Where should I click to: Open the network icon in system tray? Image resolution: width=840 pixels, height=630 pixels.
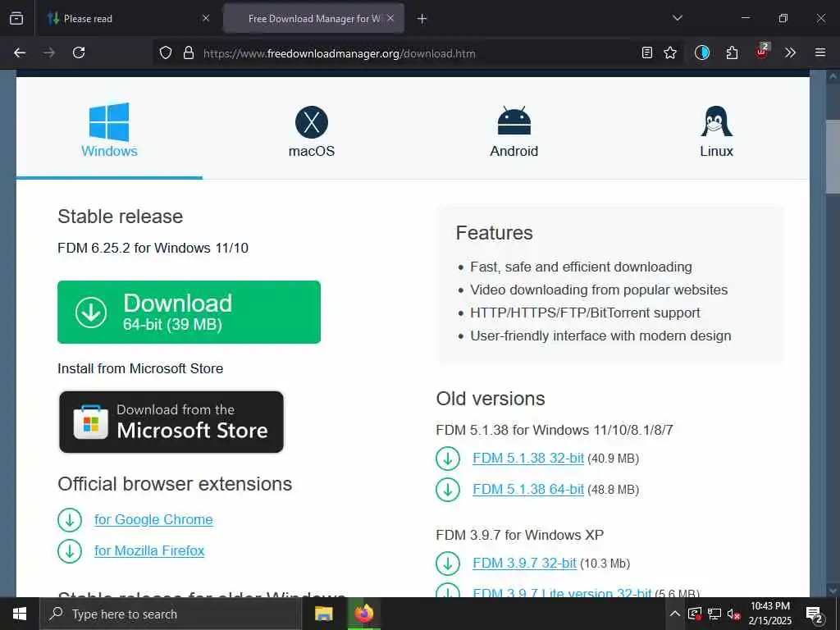tap(714, 614)
